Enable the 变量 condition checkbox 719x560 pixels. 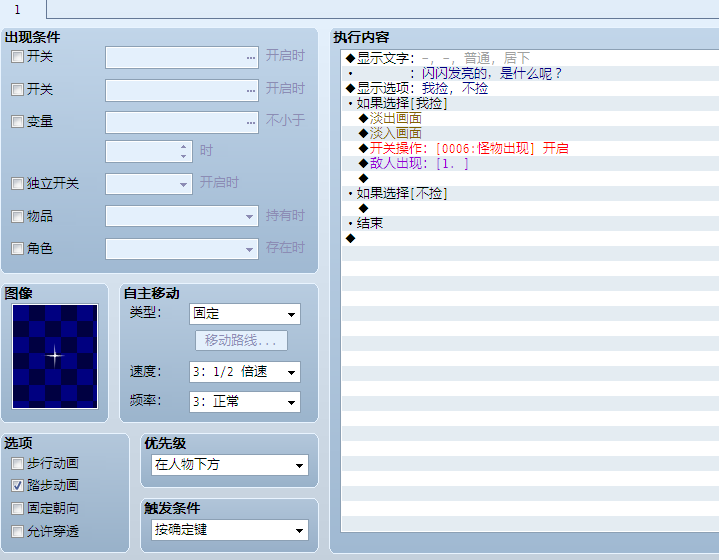point(17,122)
